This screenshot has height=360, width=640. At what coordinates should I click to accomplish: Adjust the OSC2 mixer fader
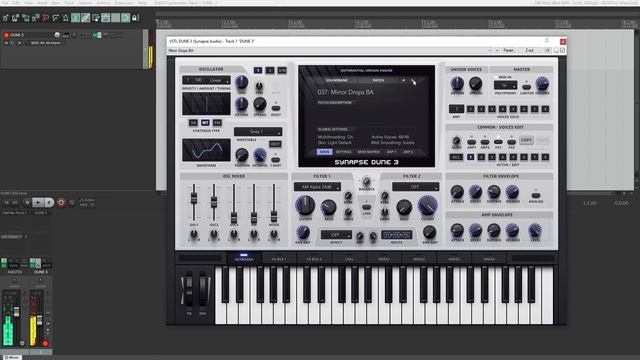click(213, 202)
